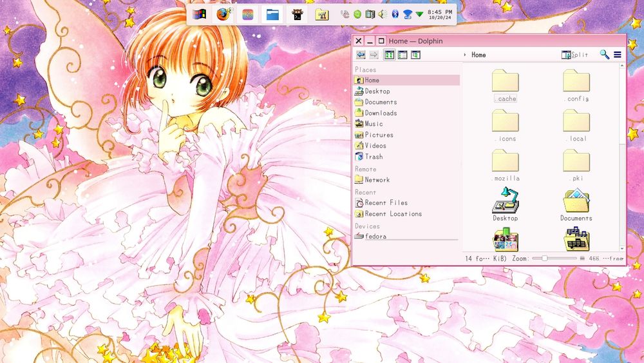Adjust the Zoom slider in status bar
644x363 pixels.
(554, 258)
